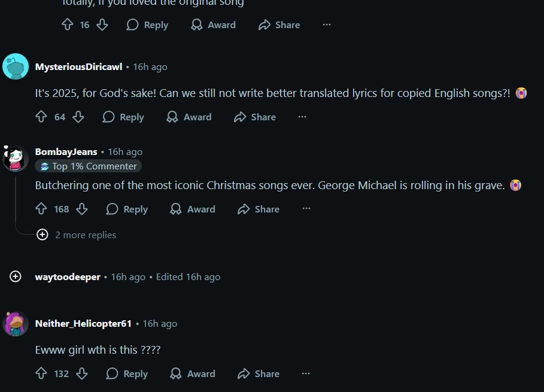Open the Neither_Helicopter61 username link
This screenshot has height=392, width=544.
coord(83,323)
